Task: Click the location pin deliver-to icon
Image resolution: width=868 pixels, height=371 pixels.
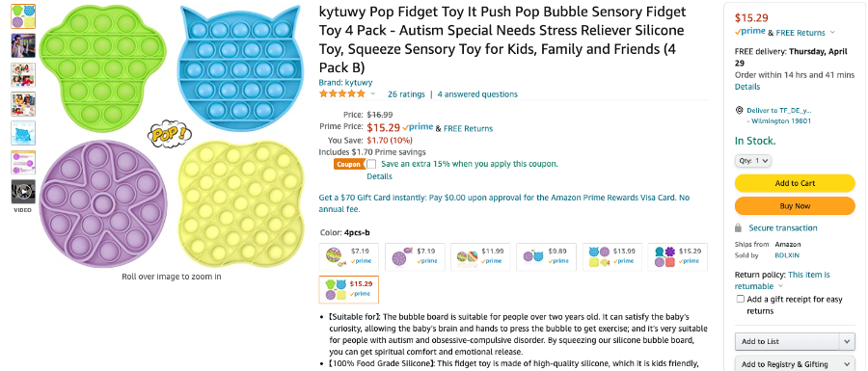Action: [739, 110]
